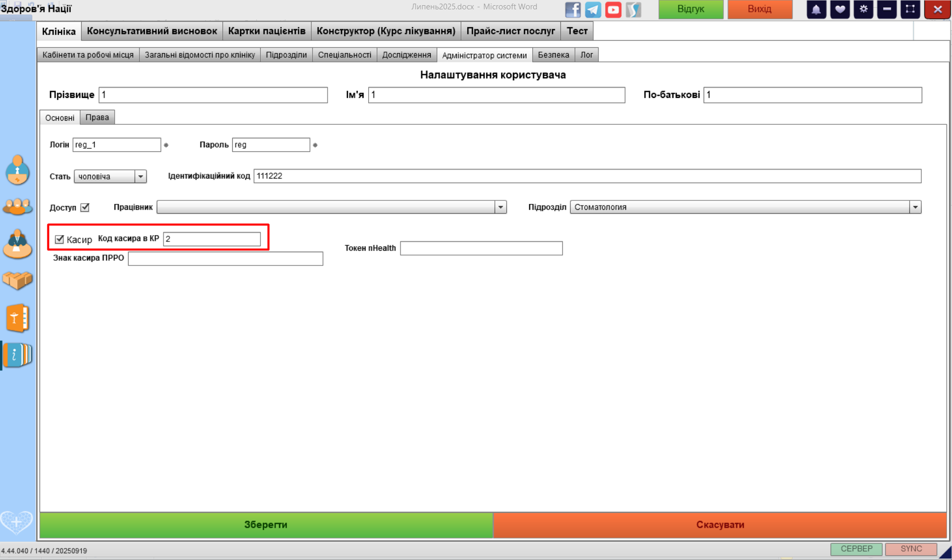Image resolution: width=952 pixels, height=560 pixels.
Task: Click the Скасувати button
Action: point(720,525)
